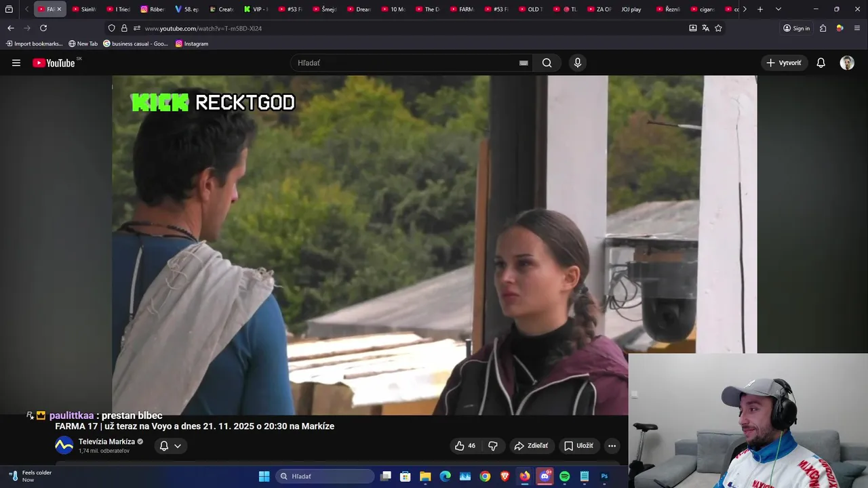Translate this page icon in address bar
This screenshot has width=868, height=488.
pos(705,28)
